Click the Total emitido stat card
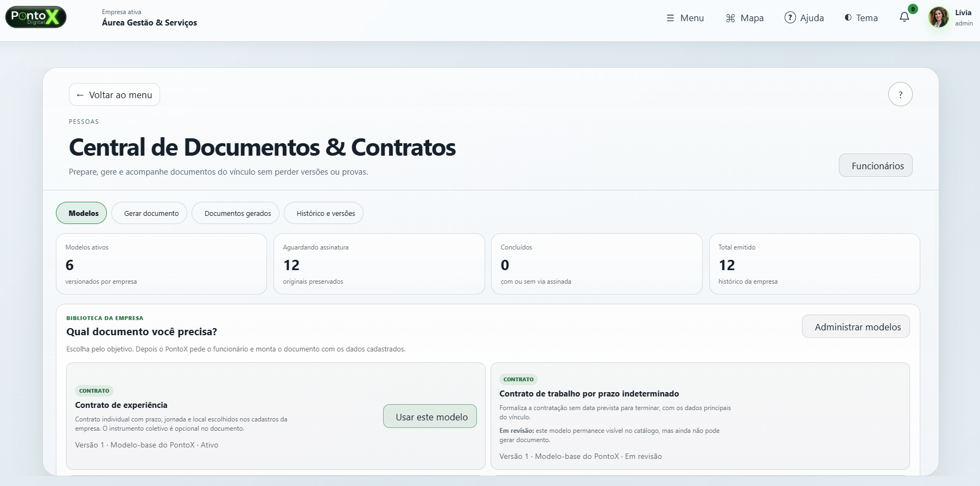Image resolution: width=980 pixels, height=486 pixels. tap(814, 264)
